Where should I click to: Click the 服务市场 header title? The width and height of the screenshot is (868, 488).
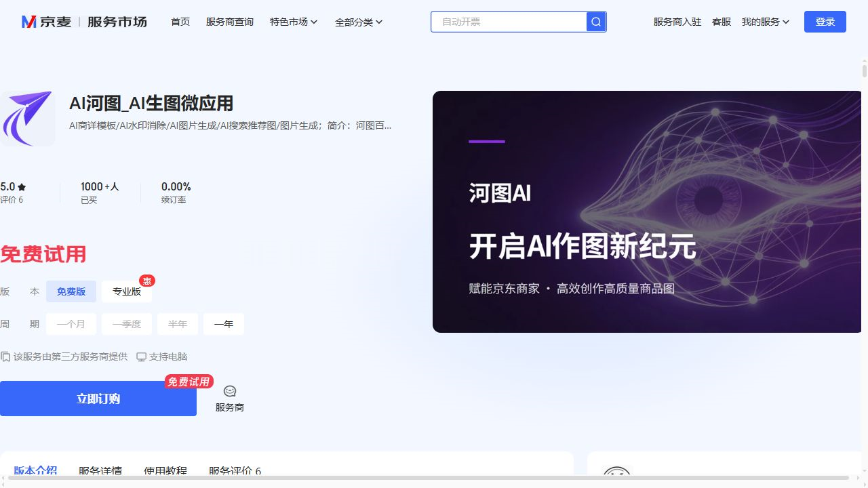pos(117,22)
